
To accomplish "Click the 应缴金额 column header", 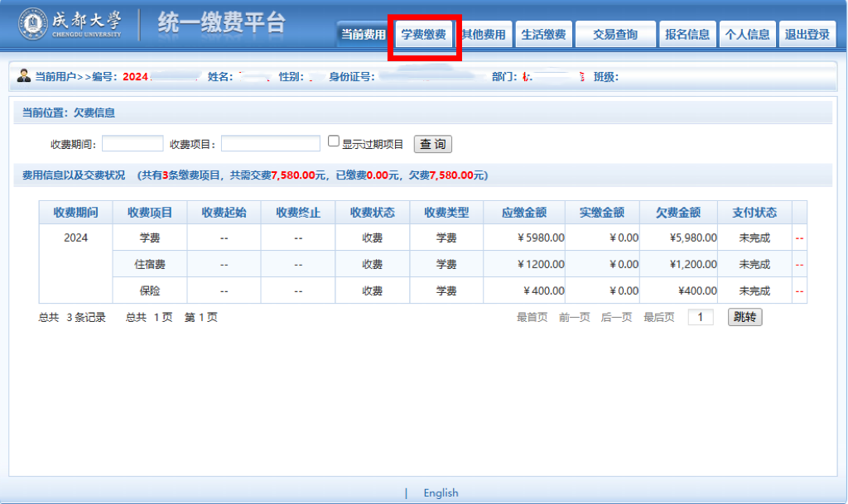I will [x=524, y=213].
